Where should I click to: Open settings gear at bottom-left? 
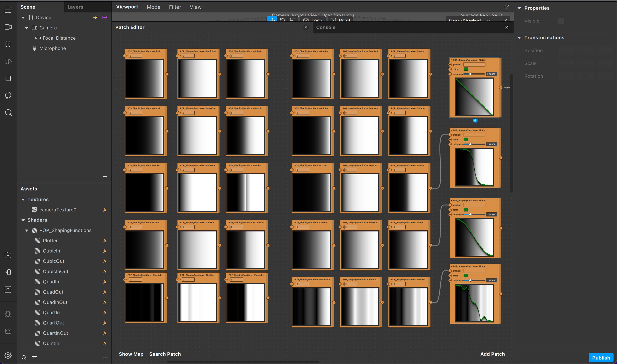(8, 355)
